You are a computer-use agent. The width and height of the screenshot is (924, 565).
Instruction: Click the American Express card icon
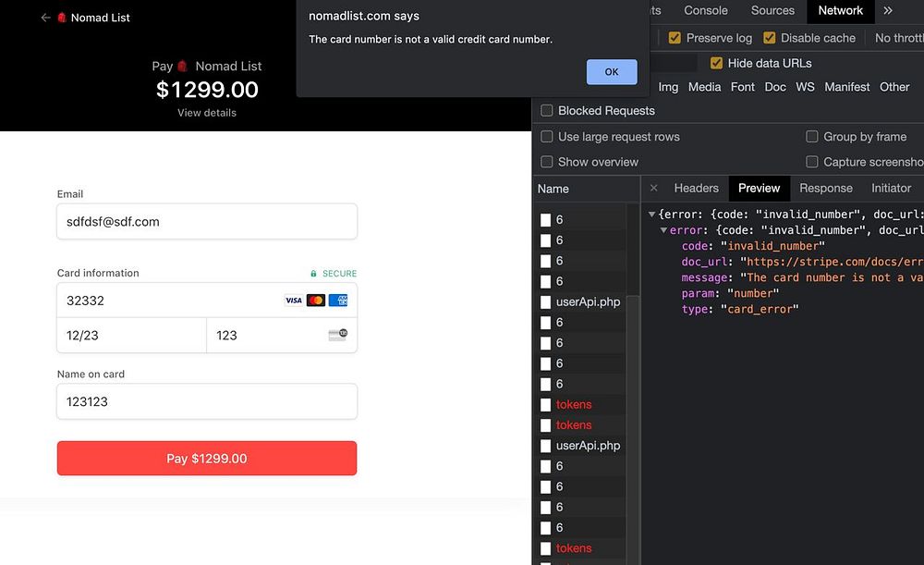pyautogui.click(x=338, y=301)
